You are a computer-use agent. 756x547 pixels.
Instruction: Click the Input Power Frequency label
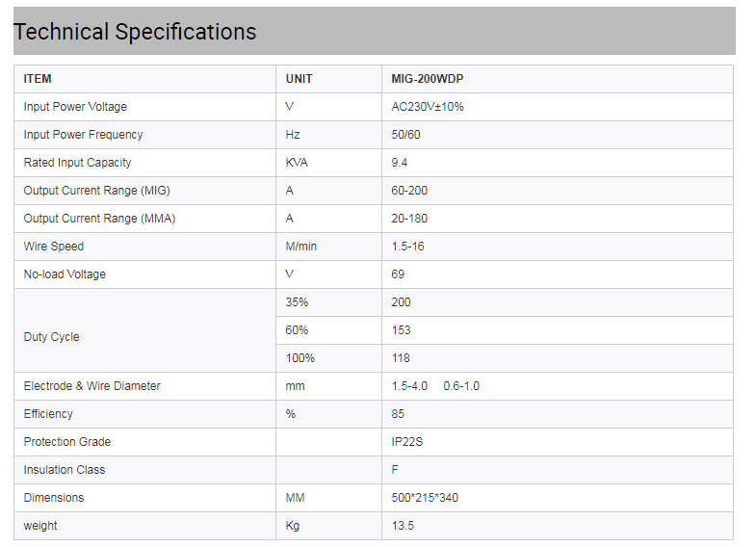(83, 135)
